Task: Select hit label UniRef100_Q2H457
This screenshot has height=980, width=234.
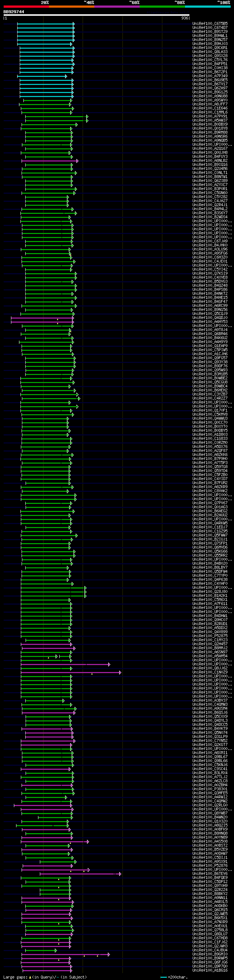Action: [x=210, y=644]
